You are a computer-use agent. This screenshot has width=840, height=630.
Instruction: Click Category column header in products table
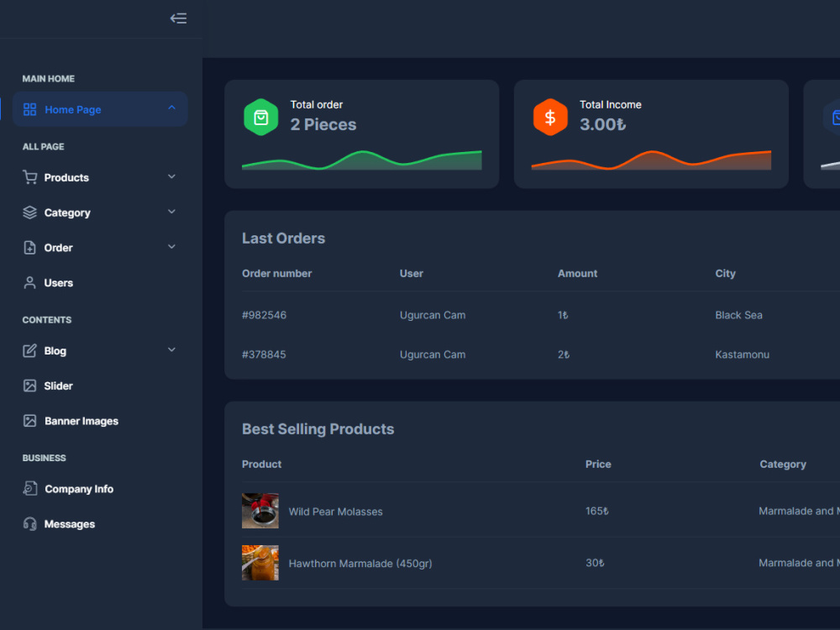783,464
